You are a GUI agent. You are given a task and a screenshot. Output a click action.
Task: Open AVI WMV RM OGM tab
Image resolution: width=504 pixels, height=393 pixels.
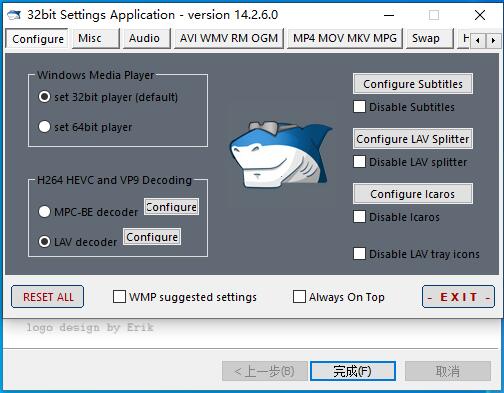(x=229, y=39)
